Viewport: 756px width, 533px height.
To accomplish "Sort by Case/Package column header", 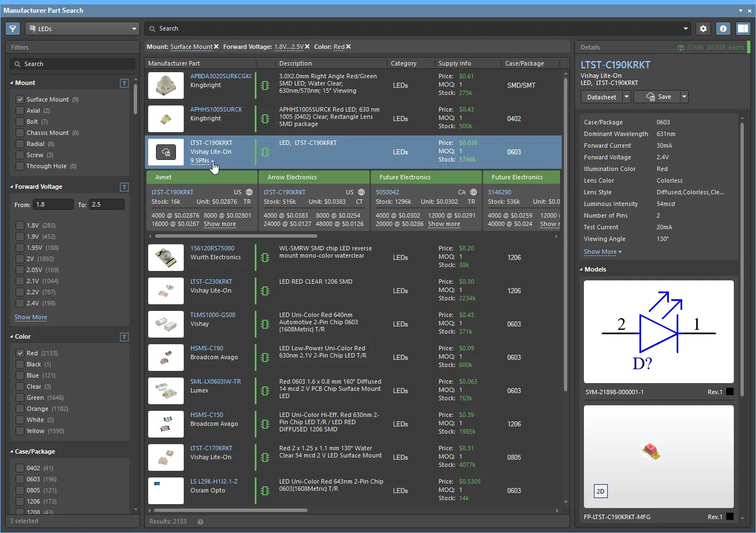I will tap(524, 63).
